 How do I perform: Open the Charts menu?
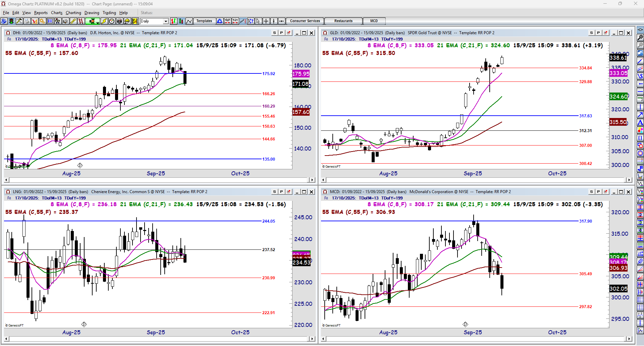(57, 13)
